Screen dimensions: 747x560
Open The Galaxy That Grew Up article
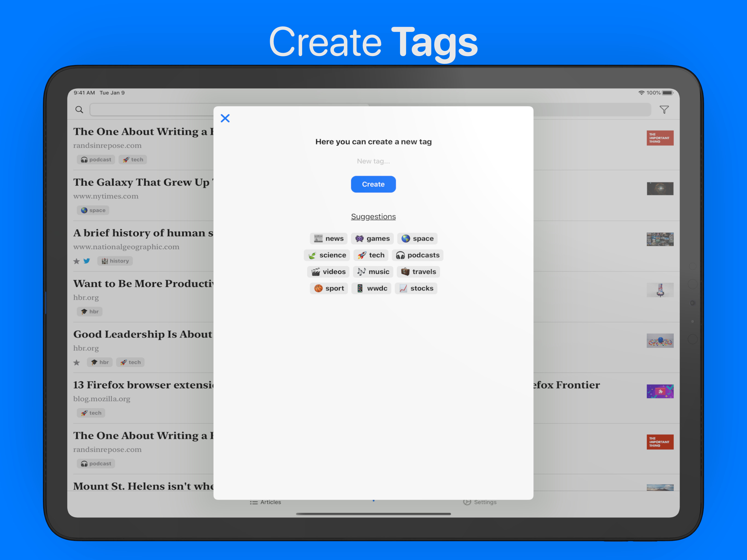pyautogui.click(x=144, y=182)
